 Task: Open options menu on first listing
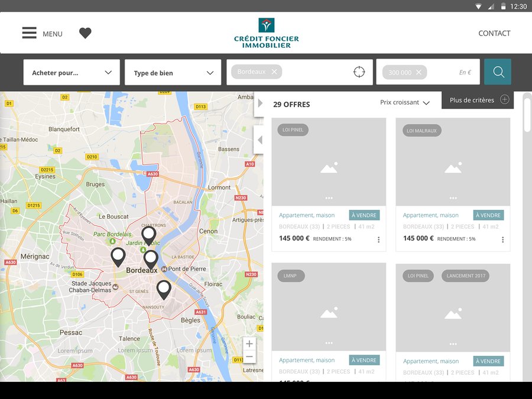coord(378,239)
